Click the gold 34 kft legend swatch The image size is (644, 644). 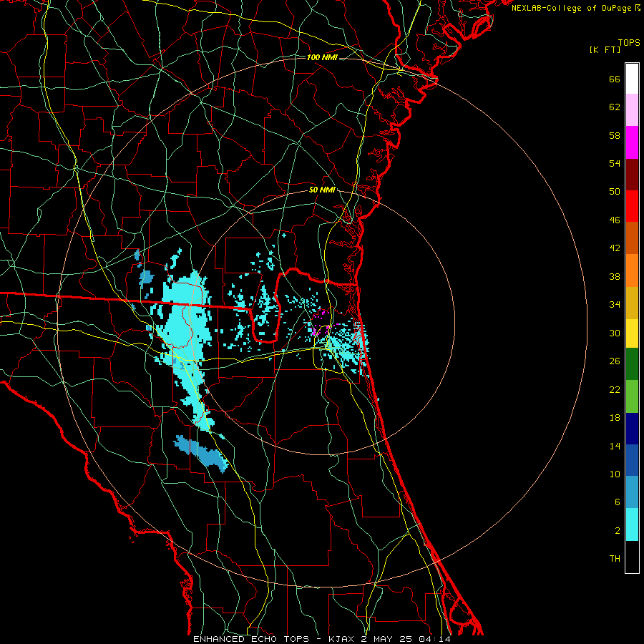pos(632,303)
